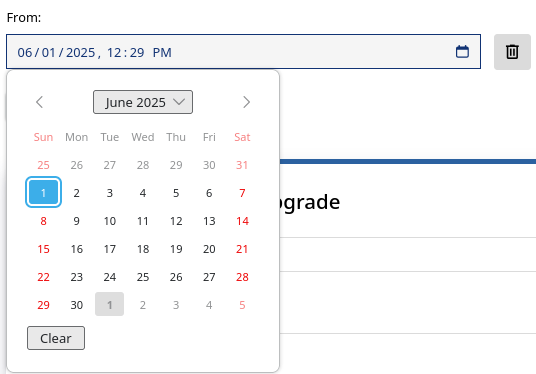The height and width of the screenshot is (374, 536).
Task: Click the trash delete icon button
Action: [x=512, y=52]
